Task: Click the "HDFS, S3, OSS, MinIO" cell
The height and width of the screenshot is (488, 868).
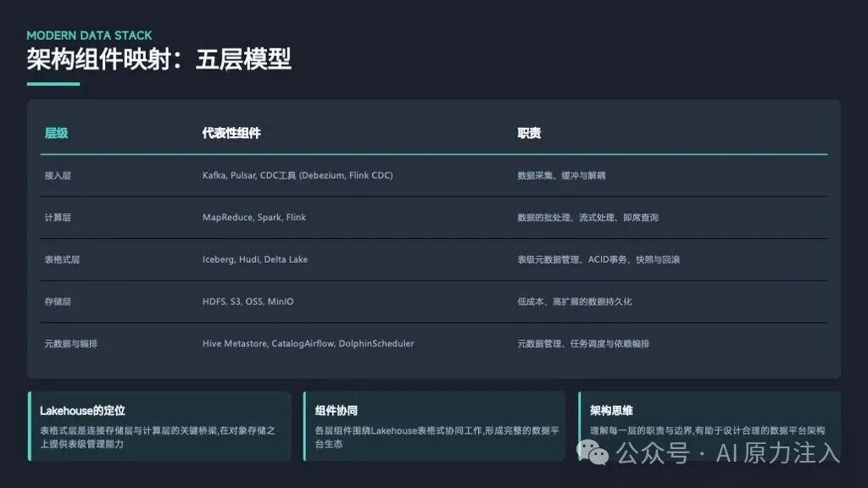Action: pos(248,302)
